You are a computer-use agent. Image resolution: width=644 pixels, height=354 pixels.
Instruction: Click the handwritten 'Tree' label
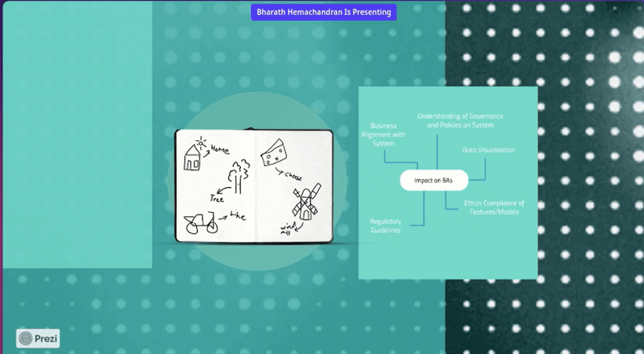click(x=216, y=199)
